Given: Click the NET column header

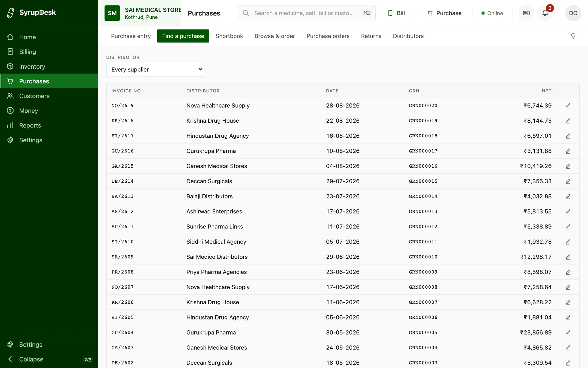Looking at the screenshot, I should point(546,91).
